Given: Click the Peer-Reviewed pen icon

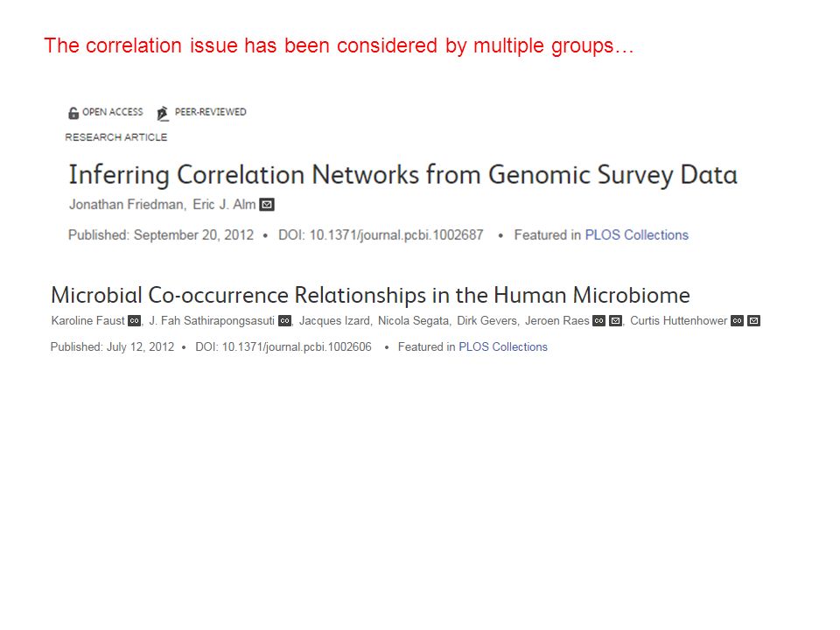Looking at the screenshot, I should point(163,114).
